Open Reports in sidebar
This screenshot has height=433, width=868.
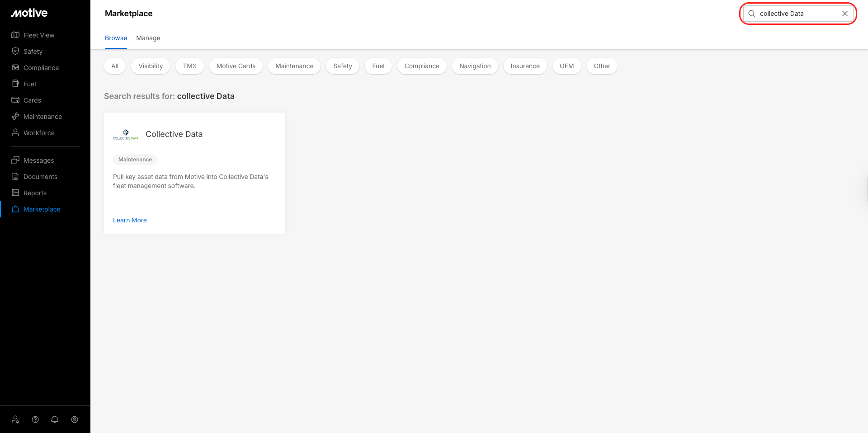[x=35, y=193]
